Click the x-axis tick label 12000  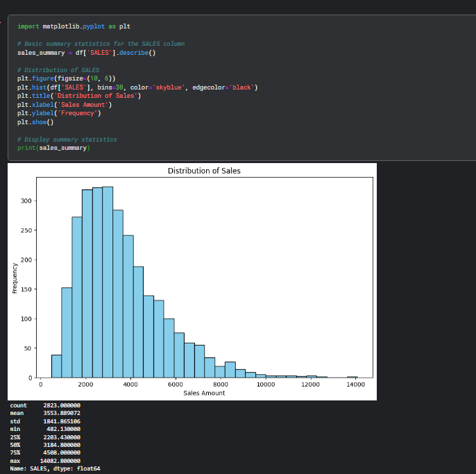311,384
